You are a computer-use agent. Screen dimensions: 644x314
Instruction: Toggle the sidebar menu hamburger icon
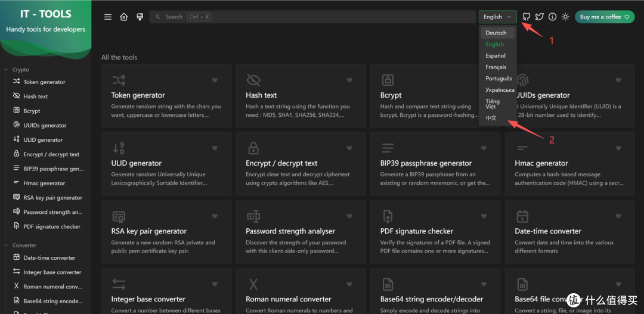(107, 17)
